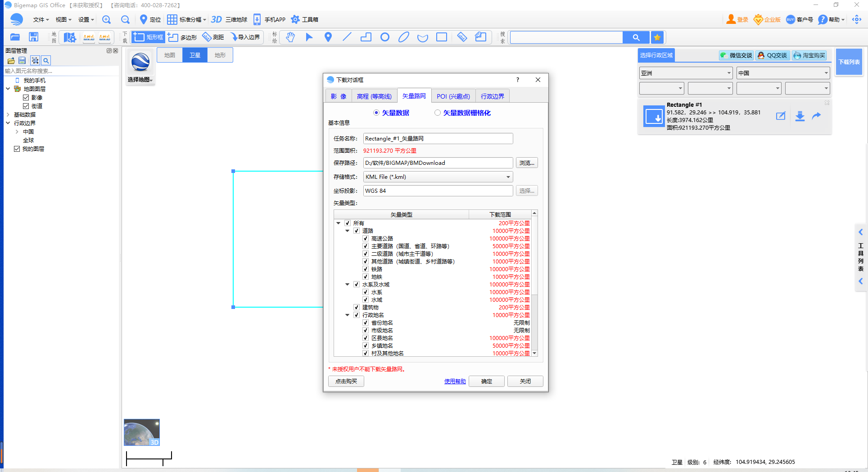Click the zoom in magnifier icon
Viewport: 868px width, 472px height.
[106, 19]
